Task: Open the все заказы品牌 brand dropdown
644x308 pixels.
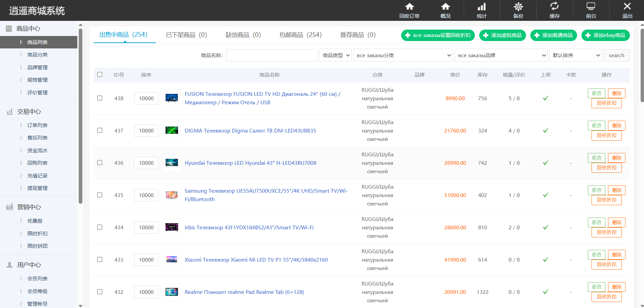Action: click(501, 55)
